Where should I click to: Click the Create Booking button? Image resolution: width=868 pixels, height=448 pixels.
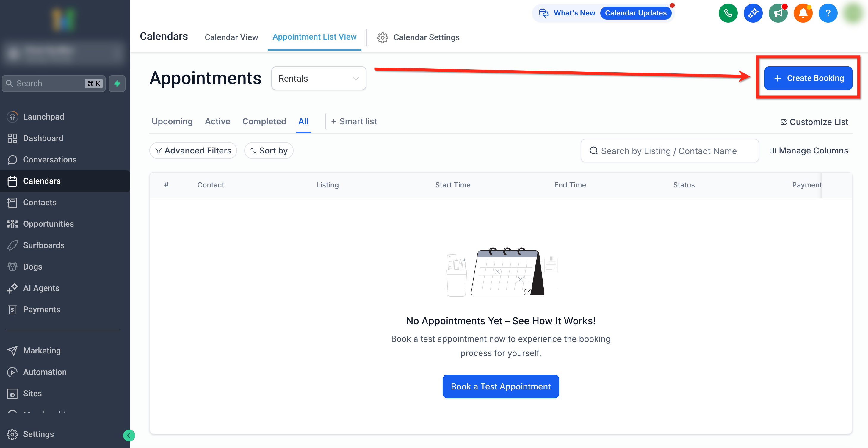click(808, 78)
